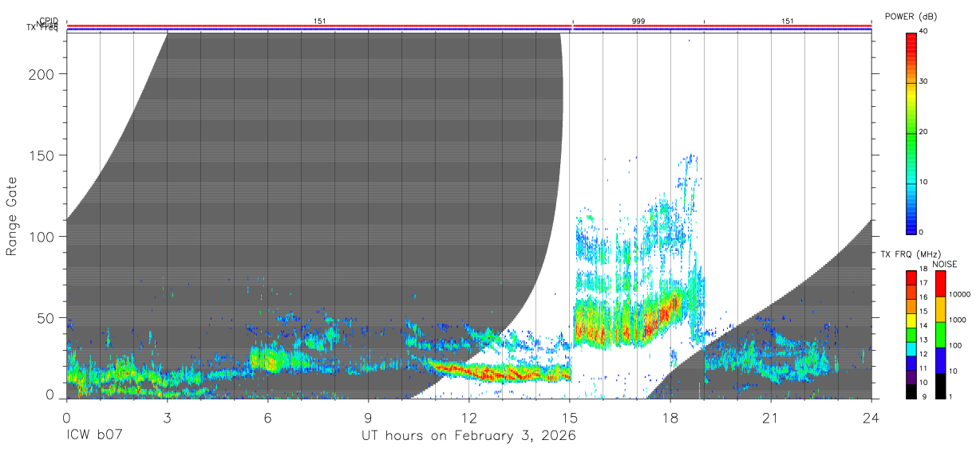The height and width of the screenshot is (452, 980).
Task: Click the 50 range gate tick label
Action: point(45,318)
